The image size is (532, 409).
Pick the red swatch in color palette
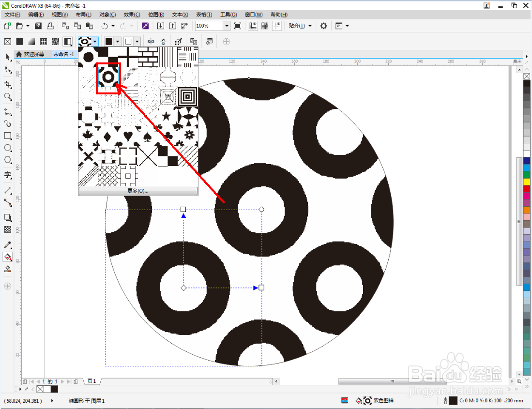coord(527,189)
